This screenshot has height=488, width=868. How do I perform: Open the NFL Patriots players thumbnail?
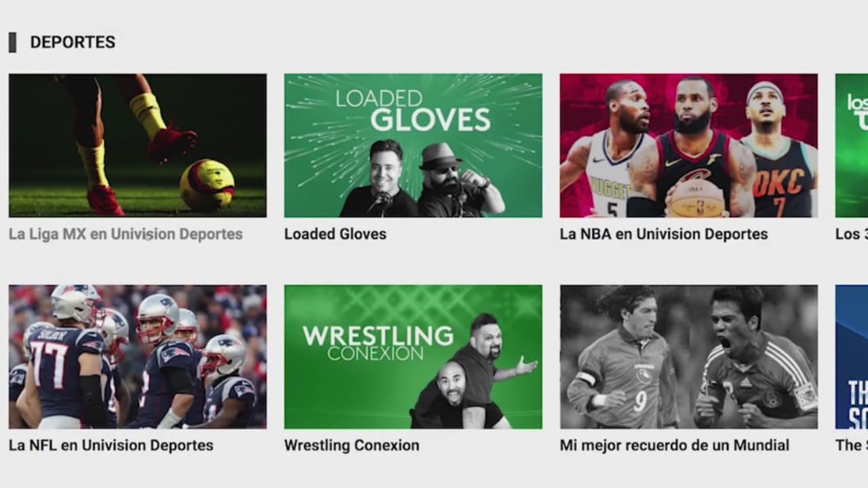(x=138, y=357)
